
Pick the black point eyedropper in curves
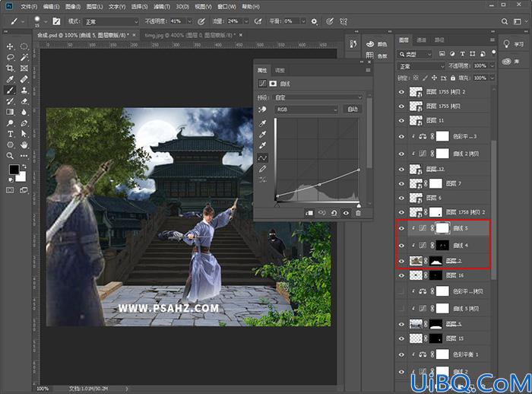click(262, 123)
